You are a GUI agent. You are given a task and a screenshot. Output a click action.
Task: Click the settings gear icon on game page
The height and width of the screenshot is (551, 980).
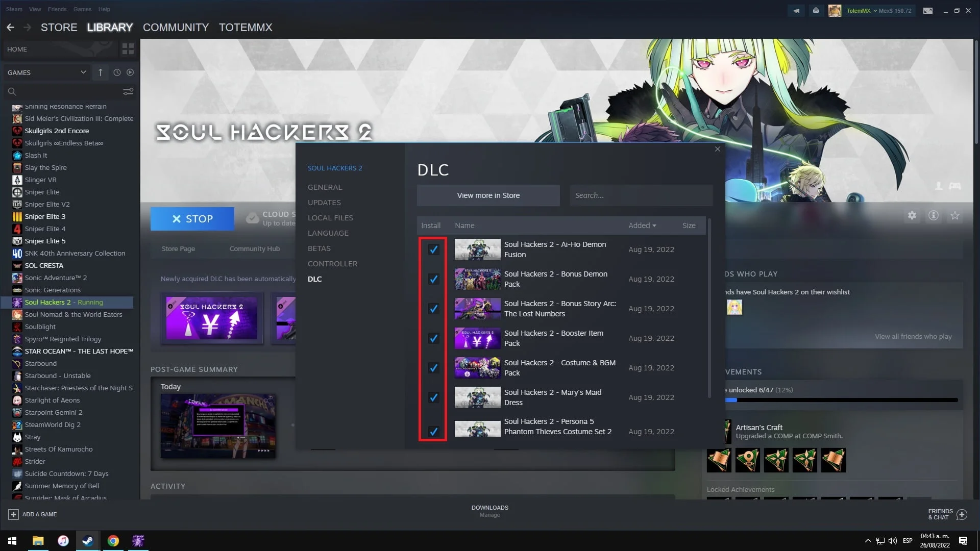pos(913,215)
